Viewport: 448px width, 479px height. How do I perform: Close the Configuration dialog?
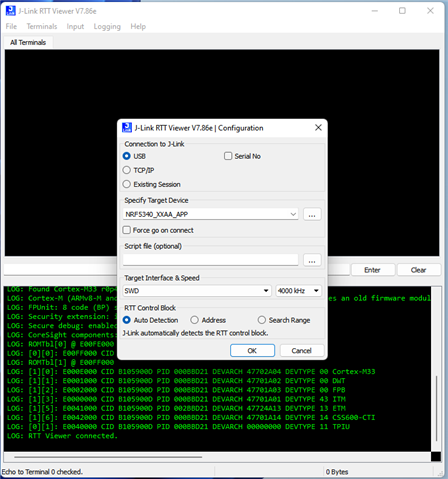click(318, 128)
